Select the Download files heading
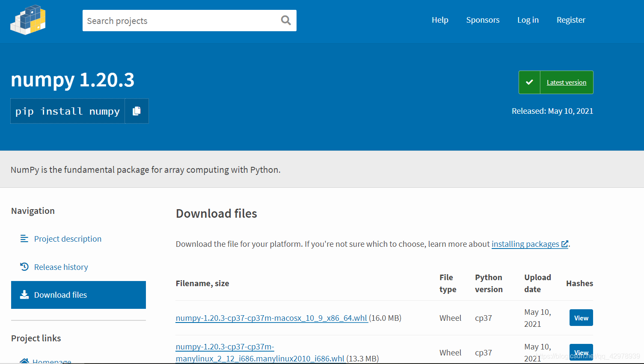Screen dimensions: 644x364 tap(217, 213)
